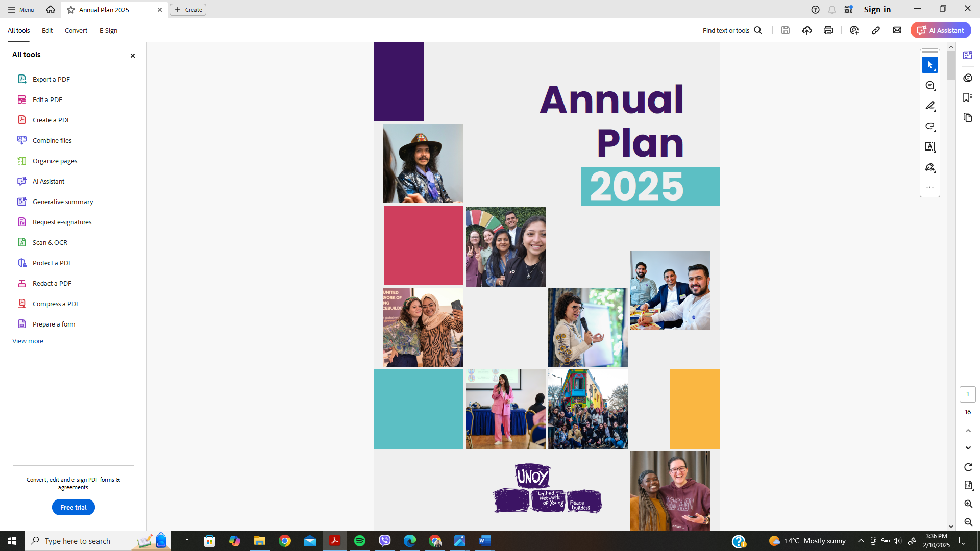Screen dimensions: 980x551
Task: Click the share link icon
Action: (876, 30)
